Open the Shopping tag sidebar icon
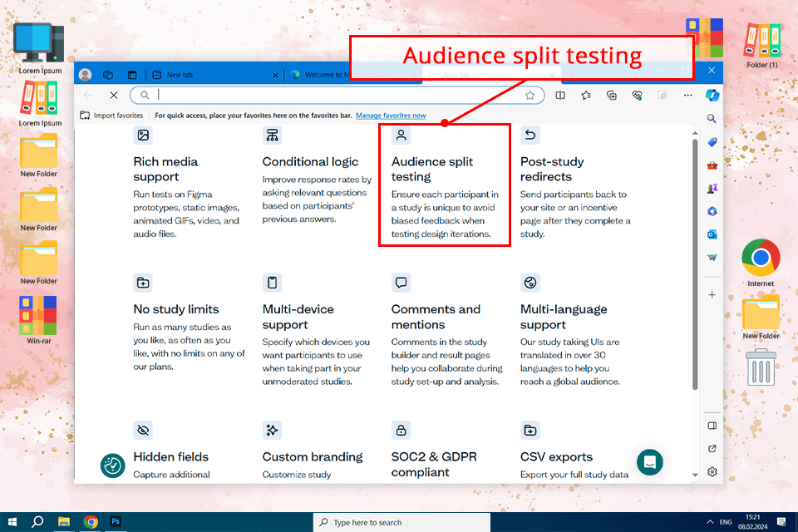This screenshot has height=532, width=798. pos(712,142)
